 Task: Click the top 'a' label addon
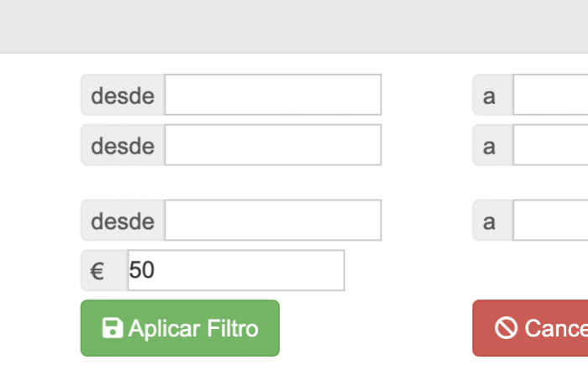493,95
